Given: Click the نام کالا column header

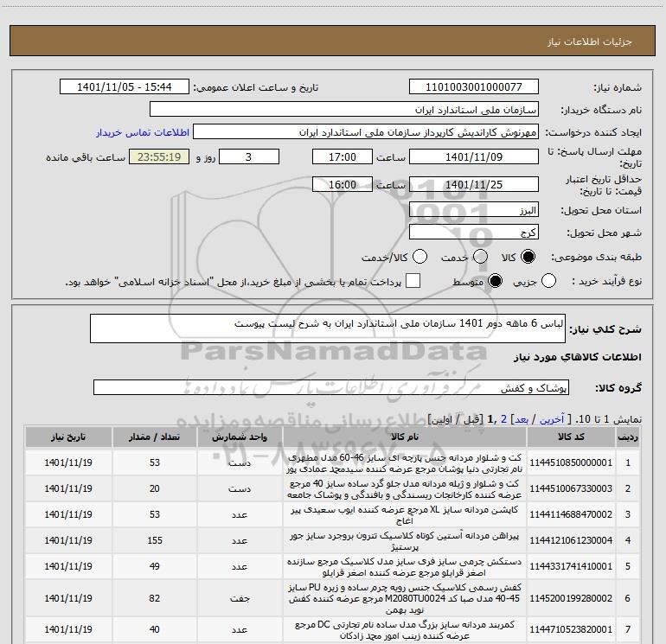Looking at the screenshot, I should click(x=405, y=437).
